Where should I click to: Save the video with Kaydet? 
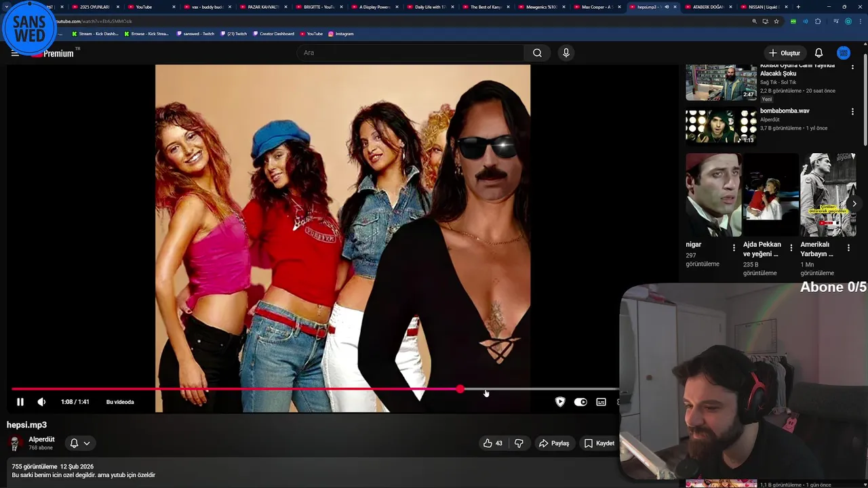coord(599,443)
